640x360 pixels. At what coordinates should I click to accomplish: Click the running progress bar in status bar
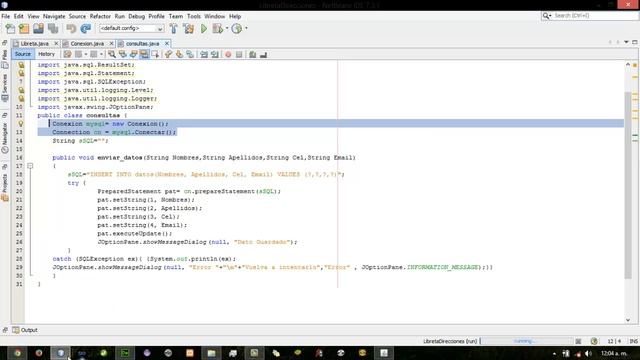(527, 341)
